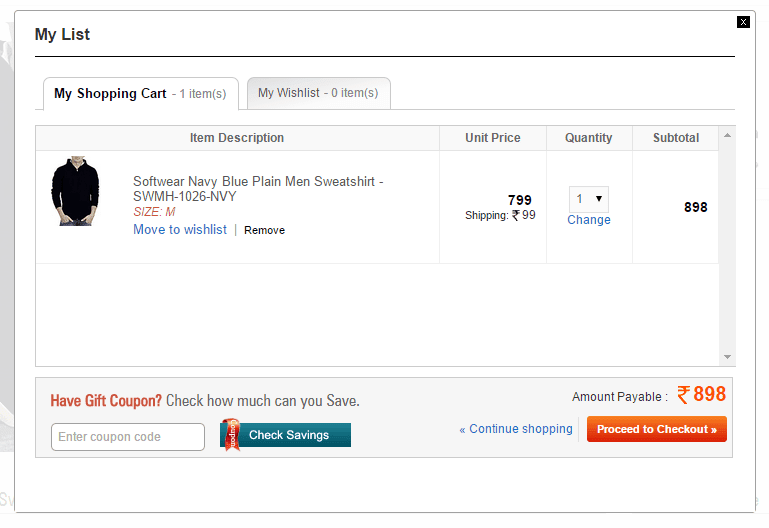Switch to My Wishlist tab
This screenshot has height=528, width=769.
[x=318, y=93]
